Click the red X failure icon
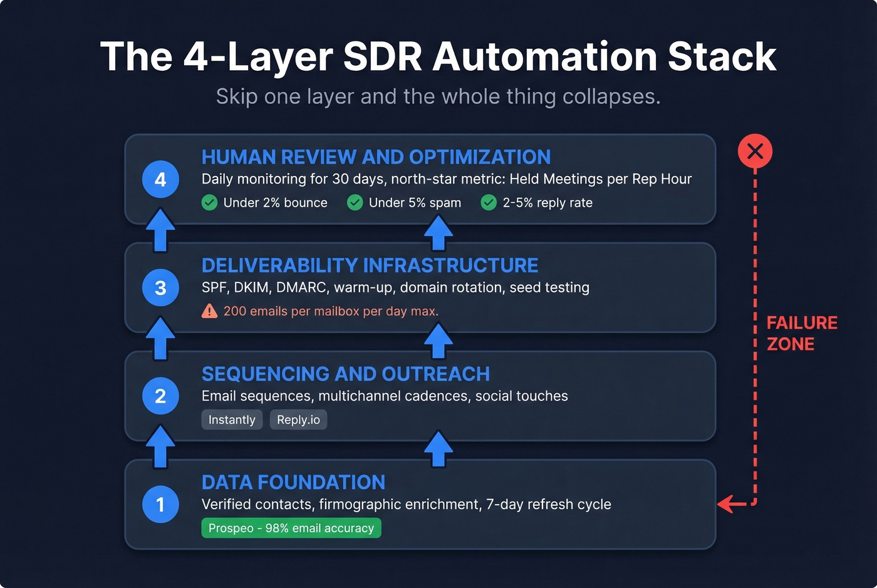 tap(755, 150)
